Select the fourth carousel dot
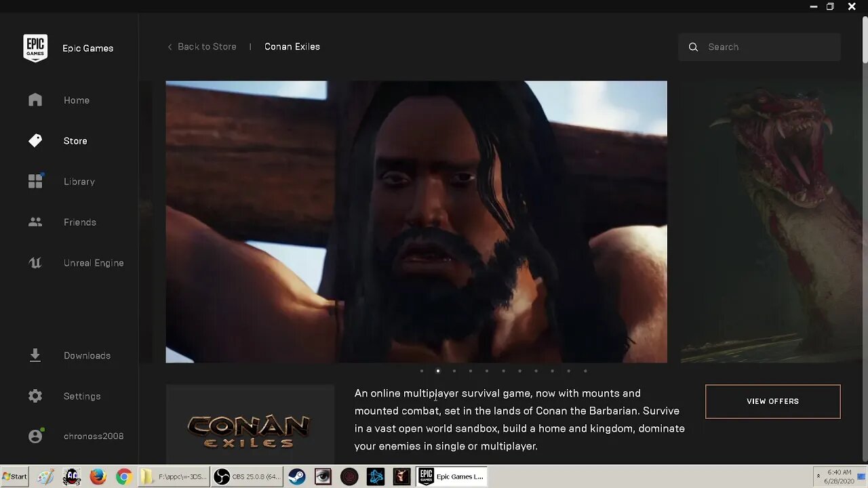868x488 pixels. pos(471,371)
